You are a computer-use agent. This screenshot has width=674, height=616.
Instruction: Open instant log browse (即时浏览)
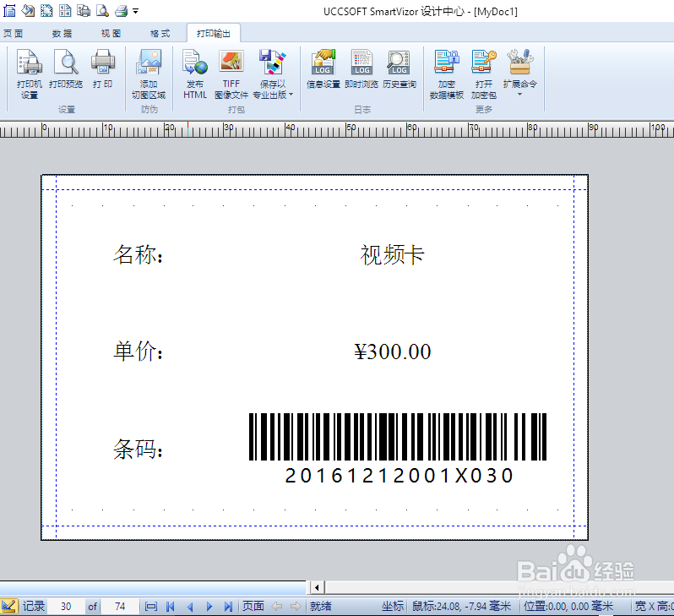361,68
